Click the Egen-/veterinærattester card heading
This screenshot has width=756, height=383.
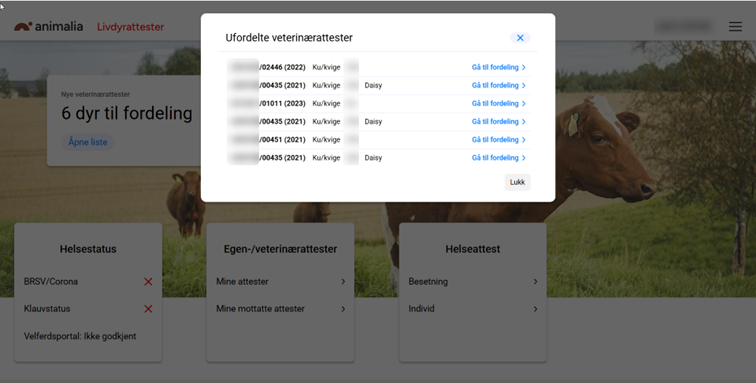[x=281, y=249]
